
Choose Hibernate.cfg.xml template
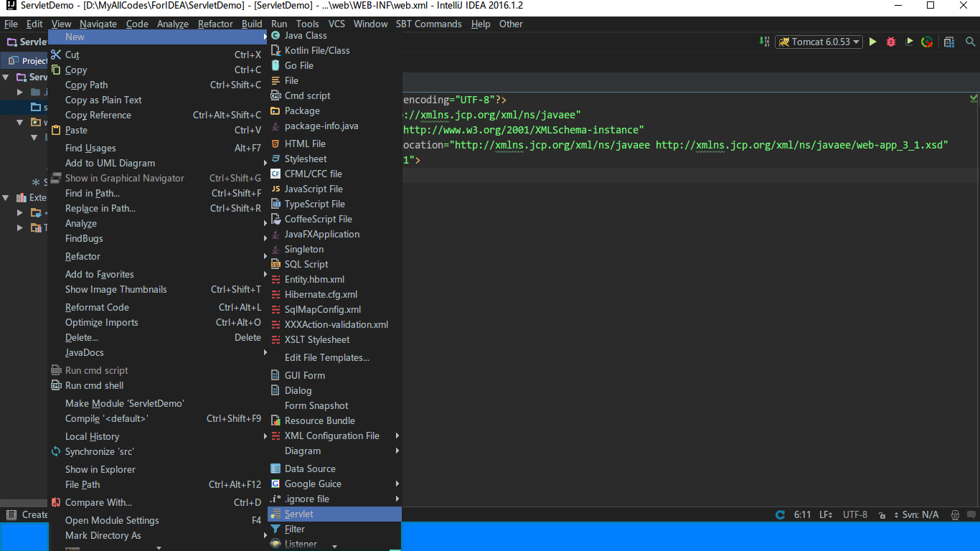click(x=334, y=294)
